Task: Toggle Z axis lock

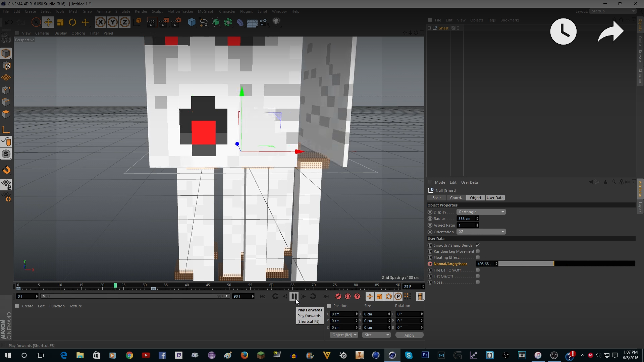Action: 125,22
